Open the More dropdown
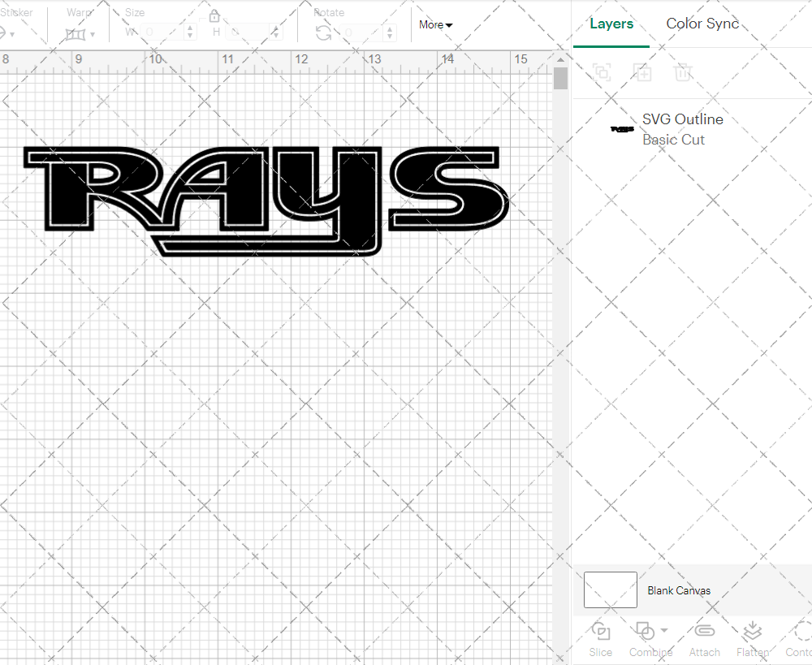Image resolution: width=812 pixels, height=665 pixels. (x=435, y=24)
